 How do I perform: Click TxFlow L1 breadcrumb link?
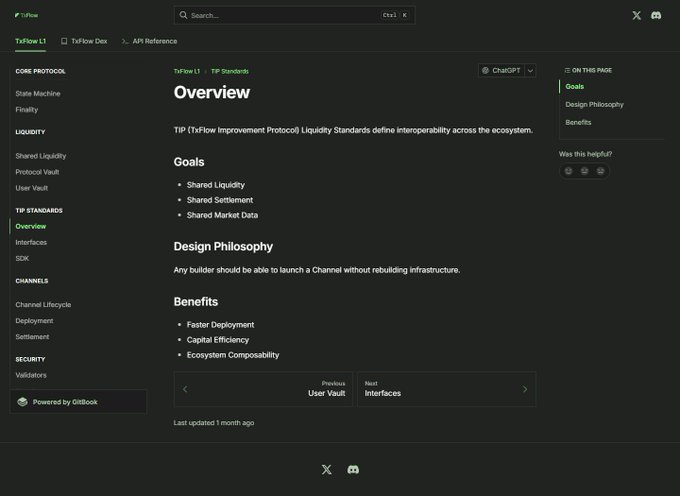click(187, 71)
